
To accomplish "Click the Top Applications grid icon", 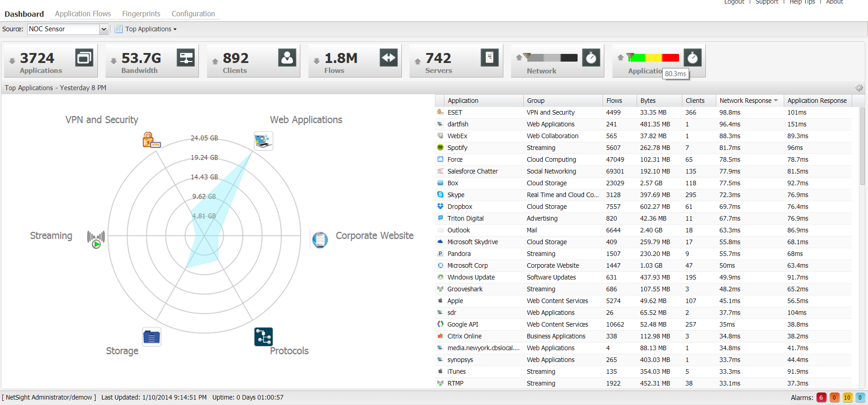I will [119, 29].
